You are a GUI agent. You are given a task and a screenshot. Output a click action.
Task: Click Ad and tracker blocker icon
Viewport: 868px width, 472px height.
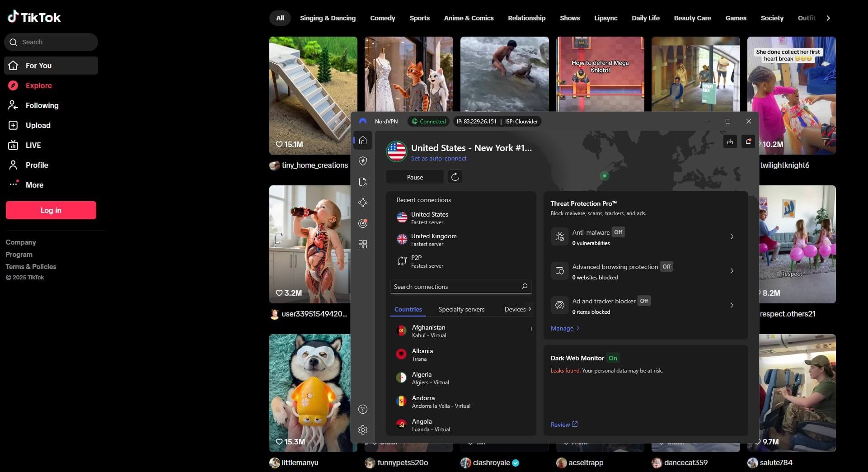559,305
